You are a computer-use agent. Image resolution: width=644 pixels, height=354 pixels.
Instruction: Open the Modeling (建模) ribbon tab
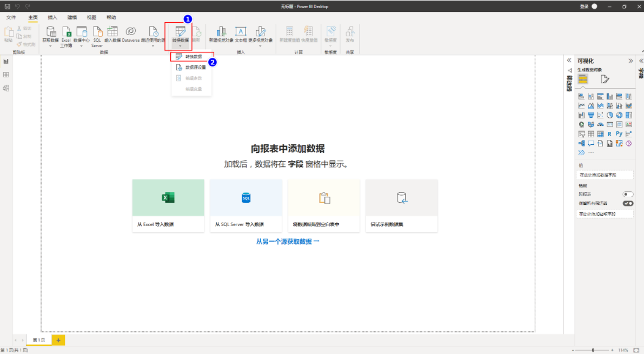click(x=72, y=18)
